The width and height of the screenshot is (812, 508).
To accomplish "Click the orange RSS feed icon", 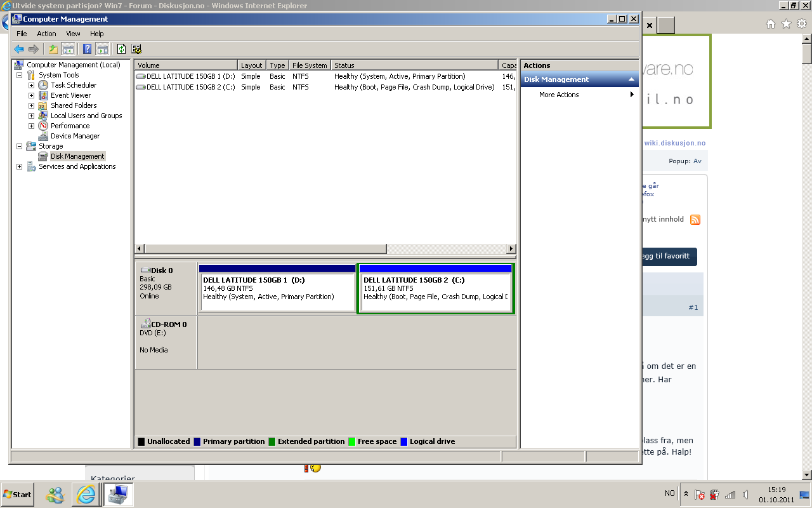I will coord(695,220).
